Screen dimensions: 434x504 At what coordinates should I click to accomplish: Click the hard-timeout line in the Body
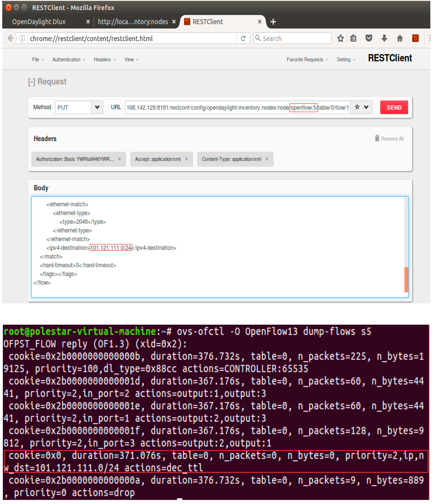78,265
